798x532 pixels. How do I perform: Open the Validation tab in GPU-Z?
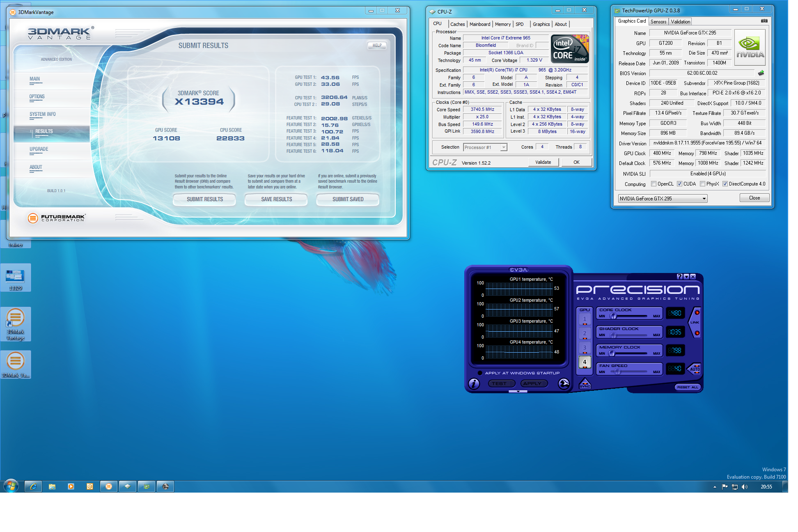tap(680, 22)
